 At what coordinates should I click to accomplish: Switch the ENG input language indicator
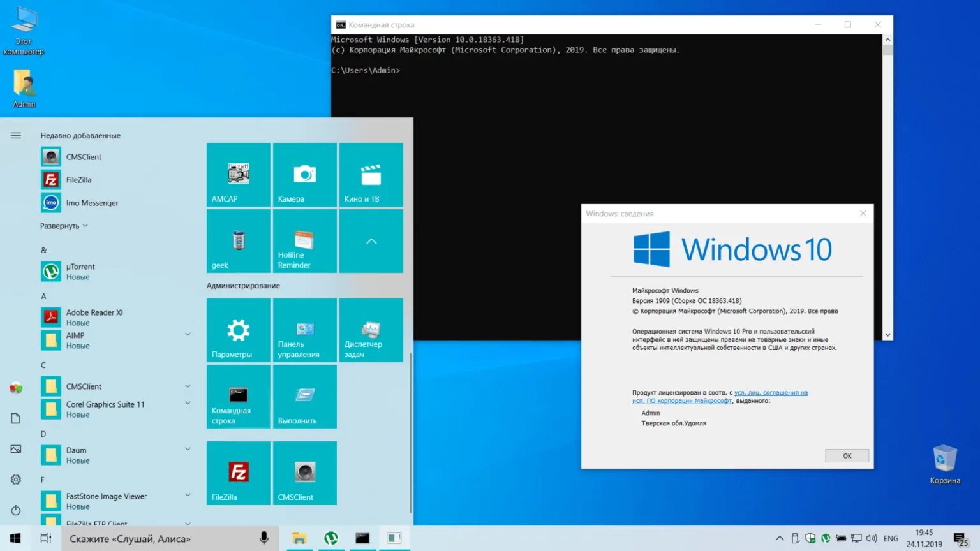tap(891, 538)
